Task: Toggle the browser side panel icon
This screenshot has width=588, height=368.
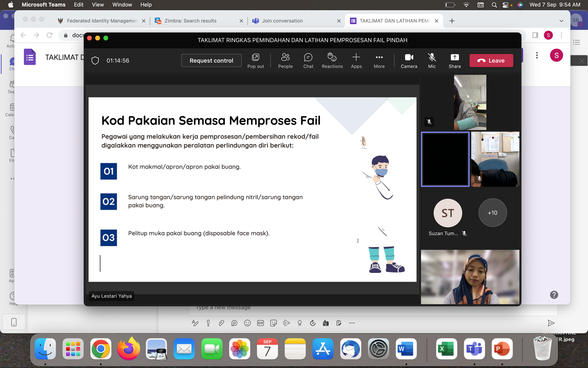Action: [535, 35]
